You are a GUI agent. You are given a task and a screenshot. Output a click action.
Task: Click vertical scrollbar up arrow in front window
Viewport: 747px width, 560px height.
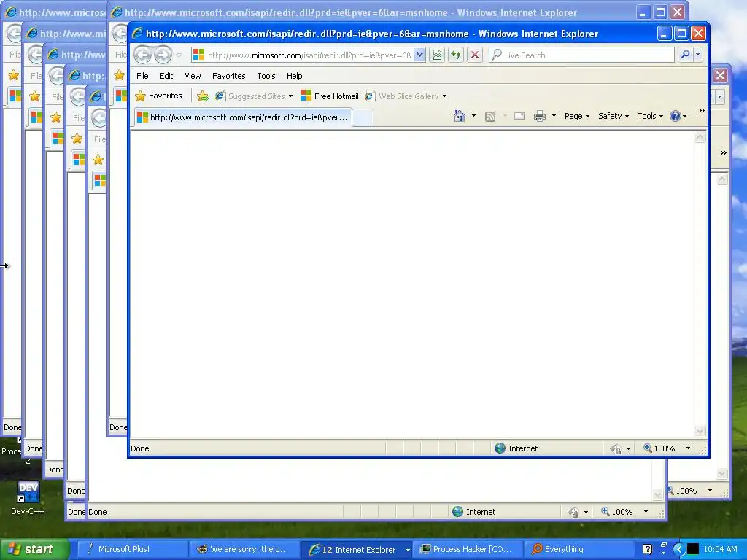click(700, 138)
